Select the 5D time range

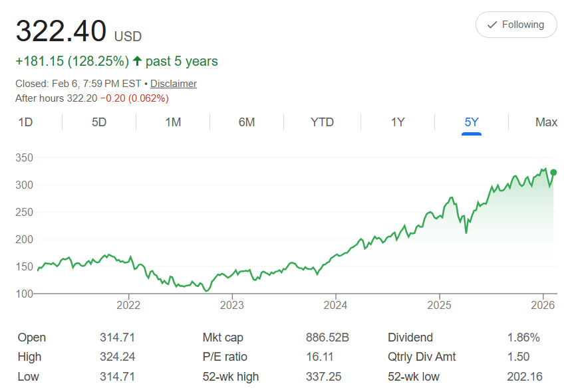pyautogui.click(x=99, y=122)
